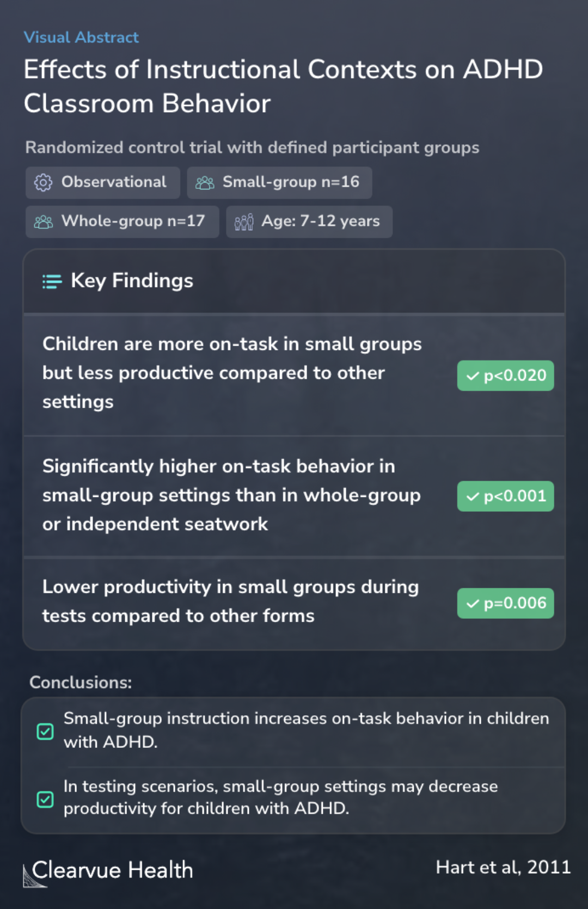Click the checkbox beside small-group instruction conclusion
This screenshot has width=588, height=909.
[x=45, y=732]
